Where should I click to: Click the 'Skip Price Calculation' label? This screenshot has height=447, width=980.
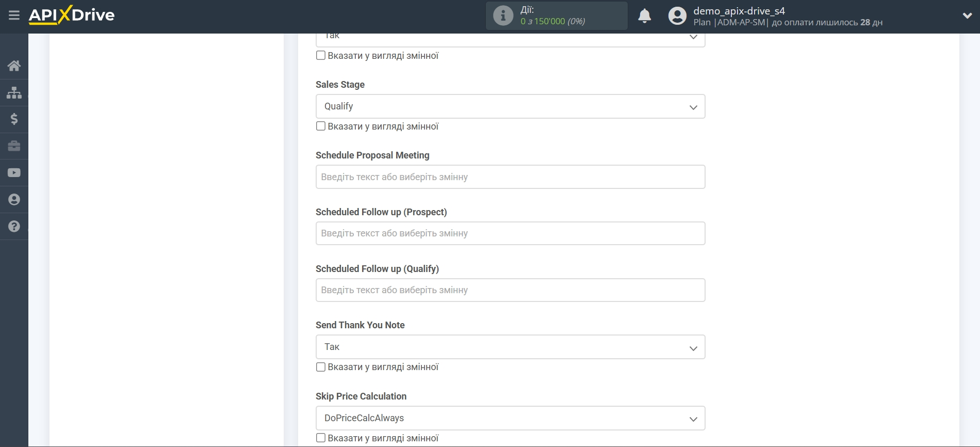pyautogui.click(x=361, y=396)
